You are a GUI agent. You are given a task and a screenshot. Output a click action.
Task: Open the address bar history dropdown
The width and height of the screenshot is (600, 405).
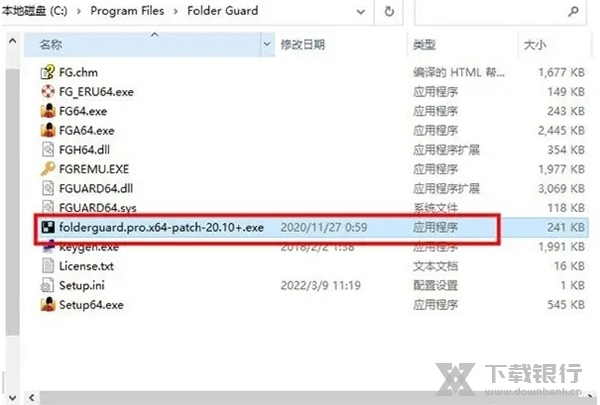click(360, 11)
